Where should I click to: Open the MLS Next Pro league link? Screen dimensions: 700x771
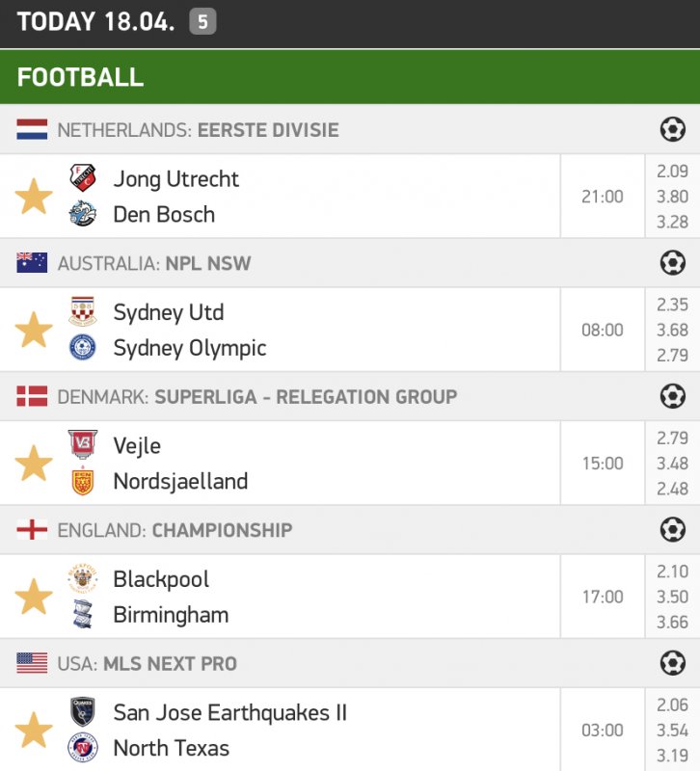(170, 663)
